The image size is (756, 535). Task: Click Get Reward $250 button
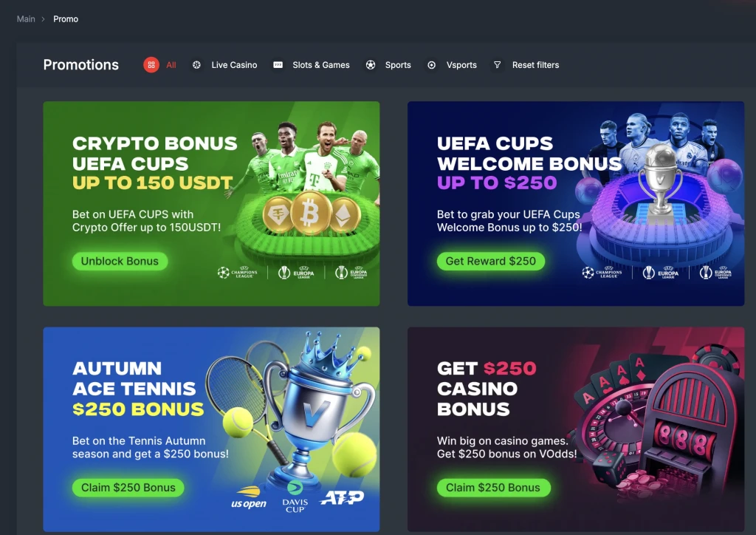coord(491,261)
